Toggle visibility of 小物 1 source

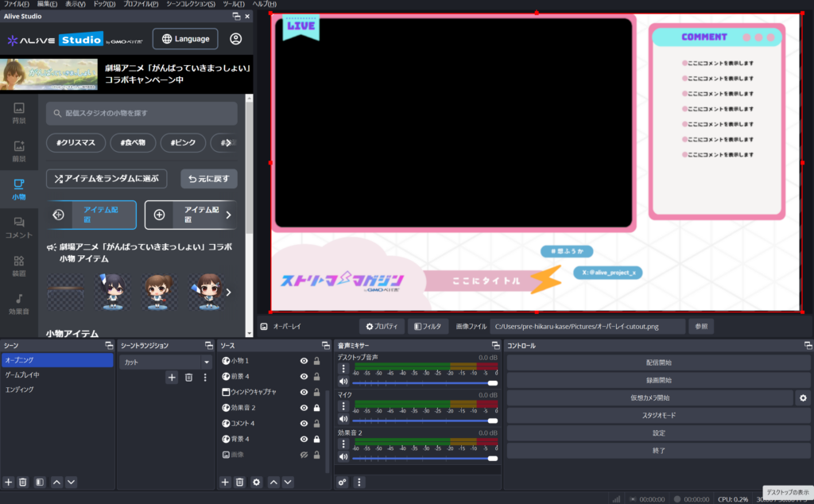coord(304,361)
